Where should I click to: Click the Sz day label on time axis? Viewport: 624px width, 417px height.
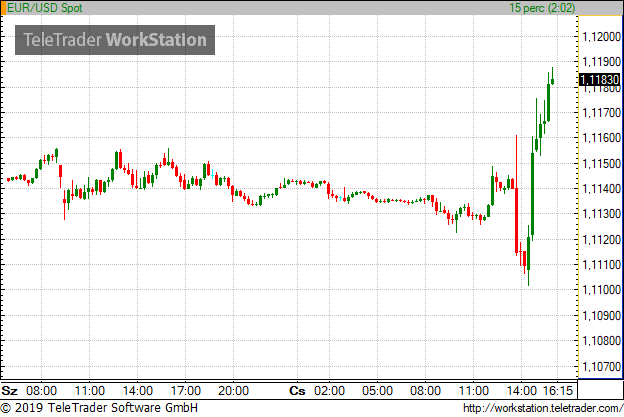(x=9, y=390)
